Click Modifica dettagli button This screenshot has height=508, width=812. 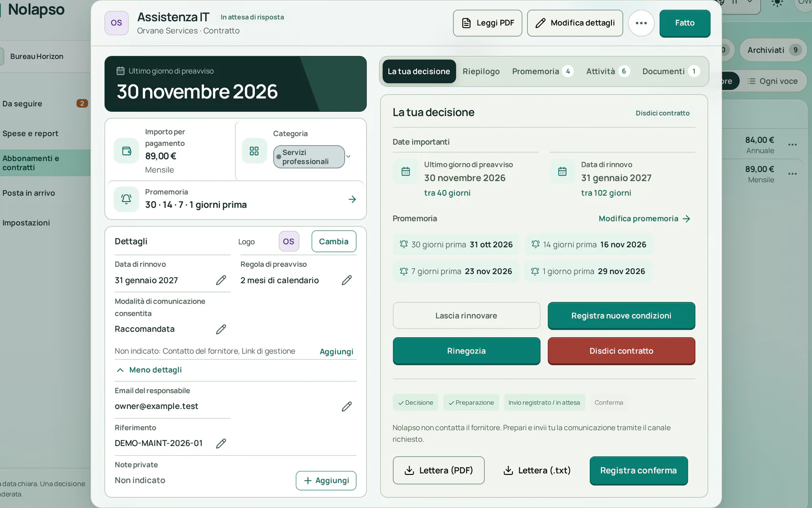click(575, 23)
